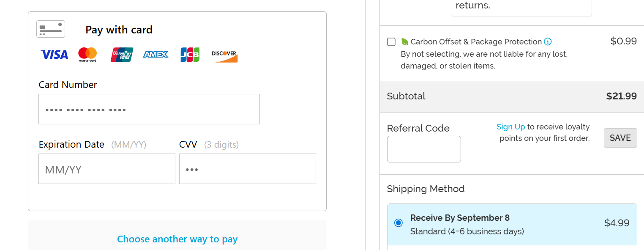Click the CVV input field

(x=247, y=169)
